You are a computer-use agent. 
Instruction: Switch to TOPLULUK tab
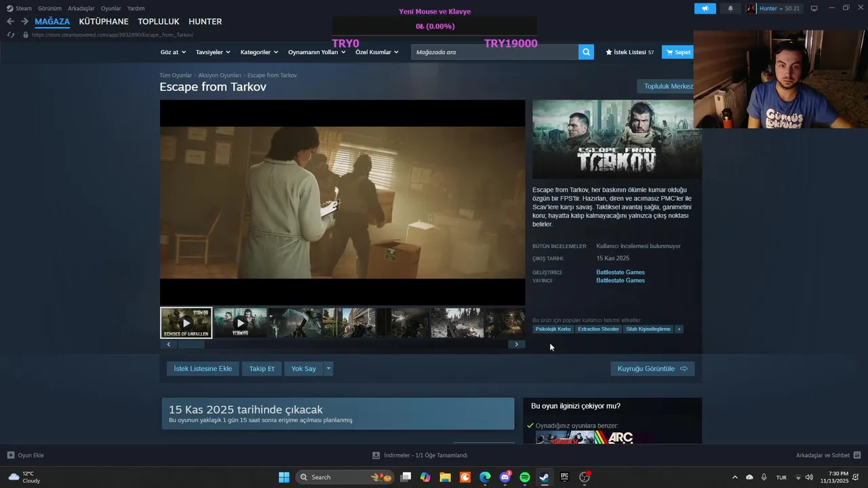159,22
